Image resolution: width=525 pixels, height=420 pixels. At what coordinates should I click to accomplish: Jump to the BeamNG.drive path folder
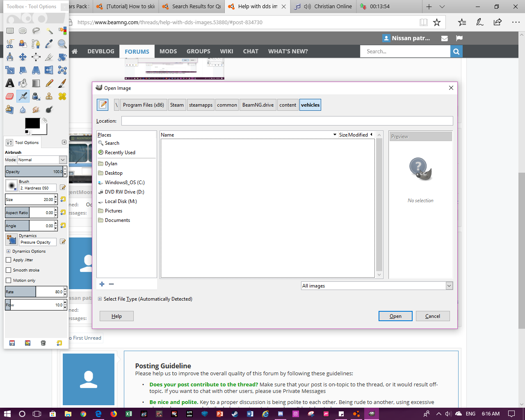[258, 105]
